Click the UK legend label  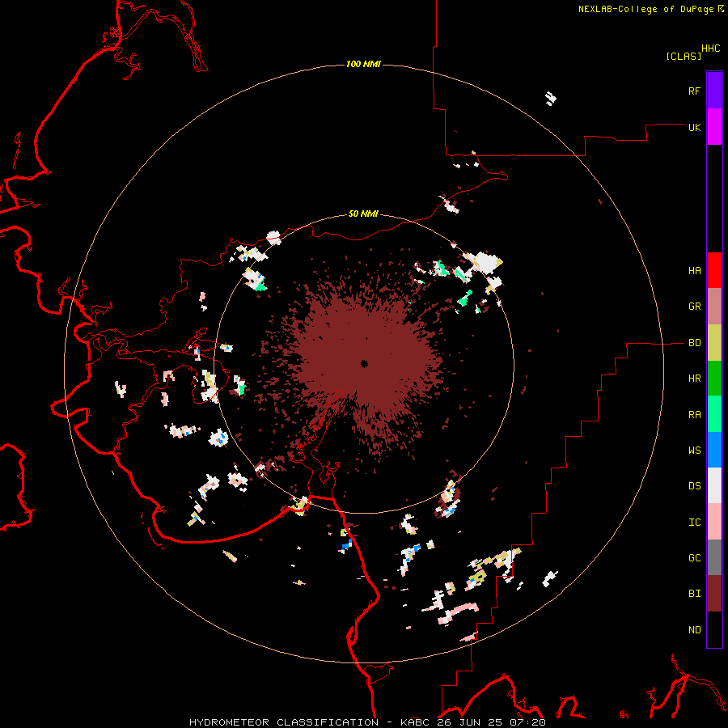695,127
